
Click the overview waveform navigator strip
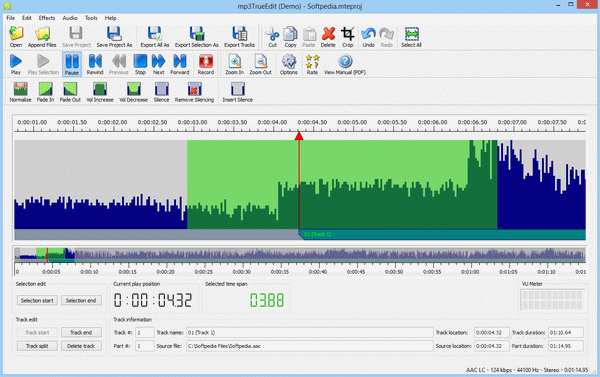pyautogui.click(x=300, y=255)
